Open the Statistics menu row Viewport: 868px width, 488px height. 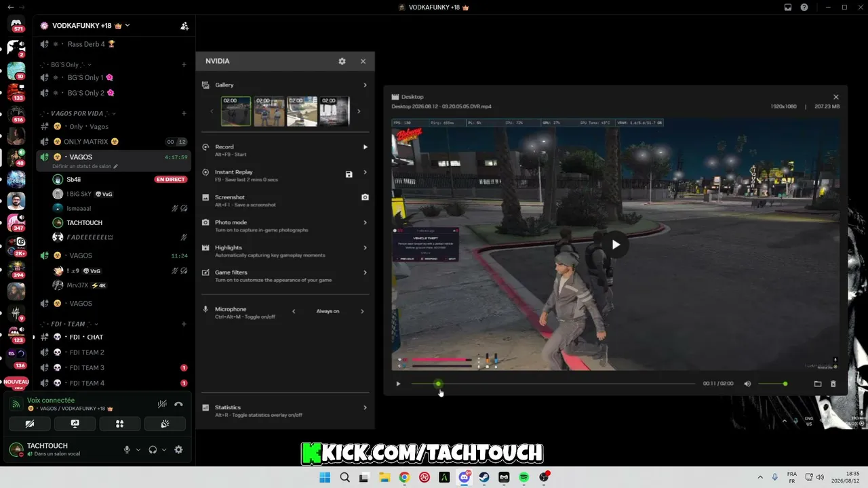coord(285,410)
